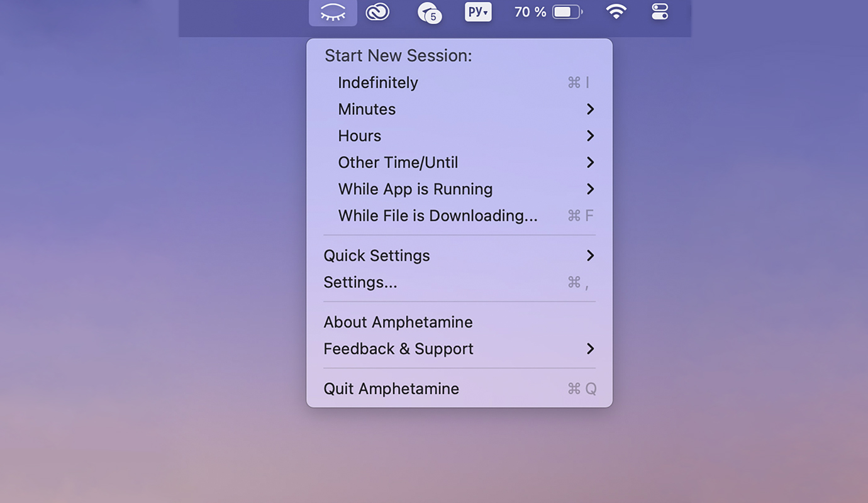
Task: Expand chevron beside Quick Settings
Action: click(x=590, y=256)
